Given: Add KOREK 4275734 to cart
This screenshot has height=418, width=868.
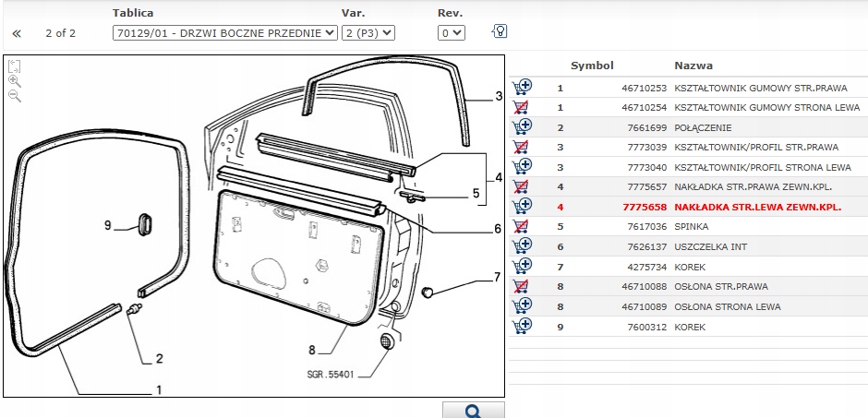Looking at the screenshot, I should point(522,266).
